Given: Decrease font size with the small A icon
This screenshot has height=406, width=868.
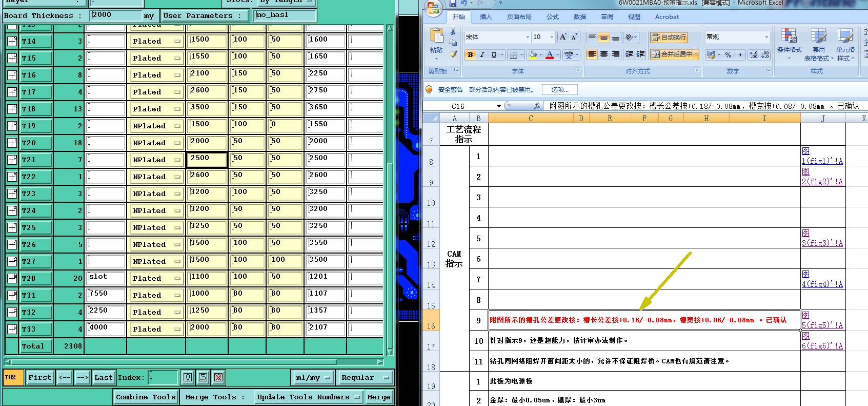Looking at the screenshot, I should (574, 37).
